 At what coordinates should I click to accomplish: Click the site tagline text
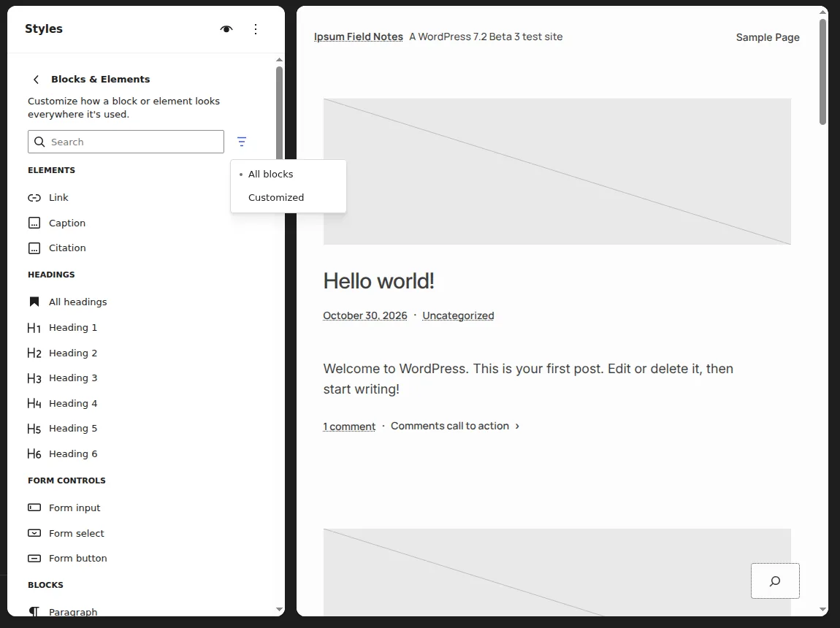click(x=486, y=37)
